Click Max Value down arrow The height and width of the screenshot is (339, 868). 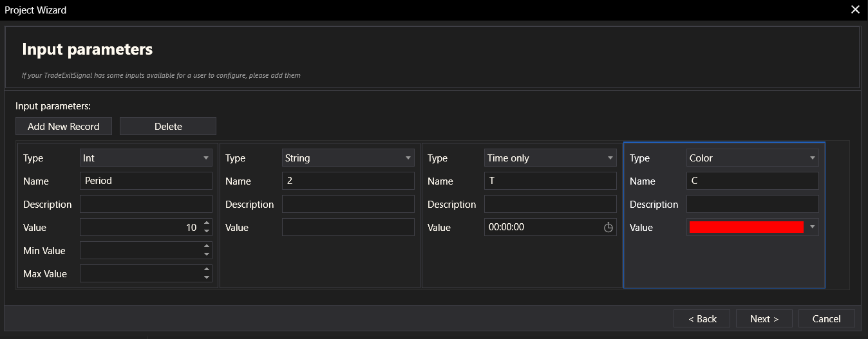click(206, 277)
